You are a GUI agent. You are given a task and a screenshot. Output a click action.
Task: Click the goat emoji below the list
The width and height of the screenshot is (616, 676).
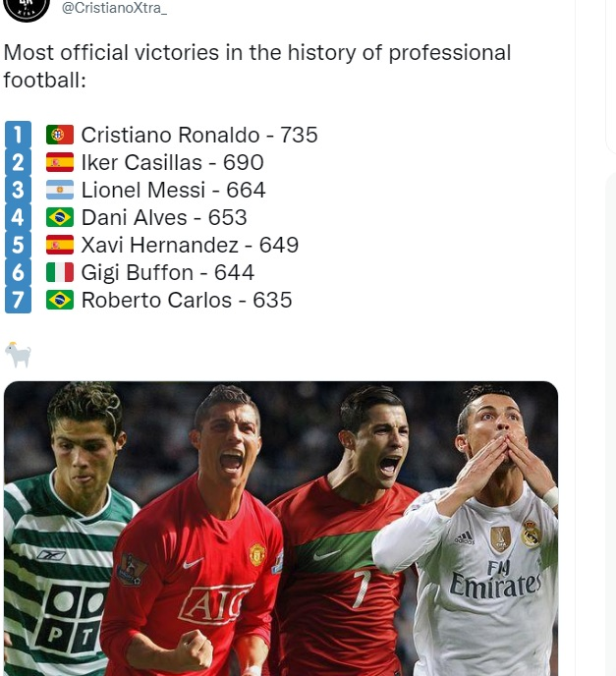click(18, 355)
